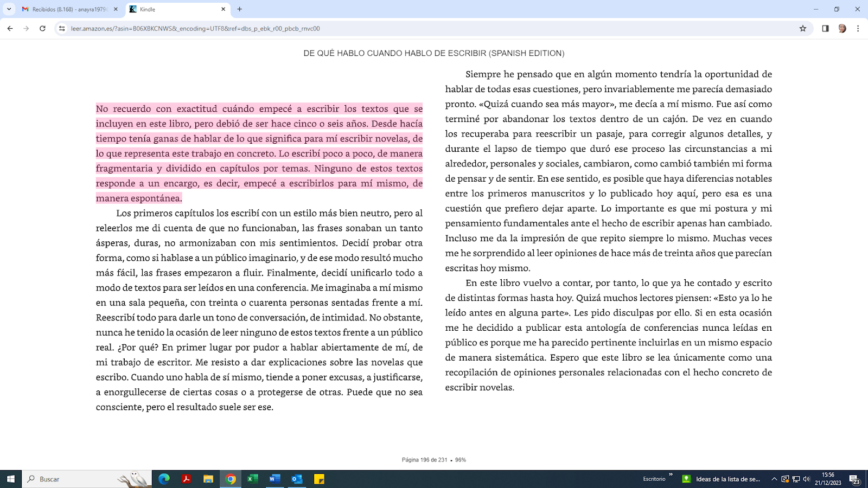This screenshot has height=488, width=868.
Task: Open Google Chrome taskbar icon
Action: [x=231, y=479]
